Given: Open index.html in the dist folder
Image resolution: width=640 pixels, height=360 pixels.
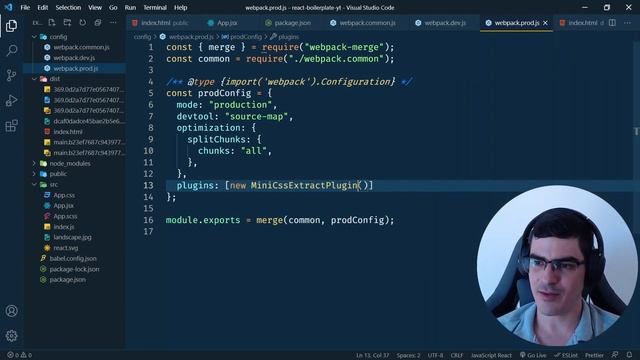Looking at the screenshot, I should (x=68, y=132).
